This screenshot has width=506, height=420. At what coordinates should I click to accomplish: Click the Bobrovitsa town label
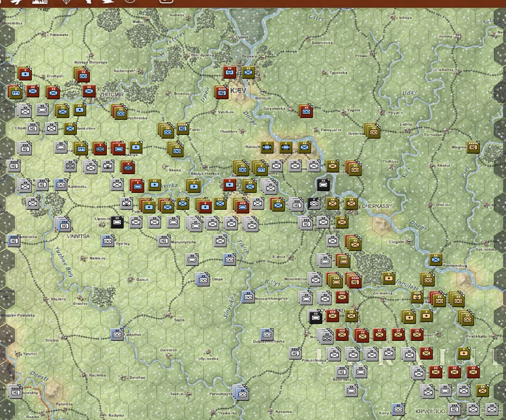click(x=322, y=43)
